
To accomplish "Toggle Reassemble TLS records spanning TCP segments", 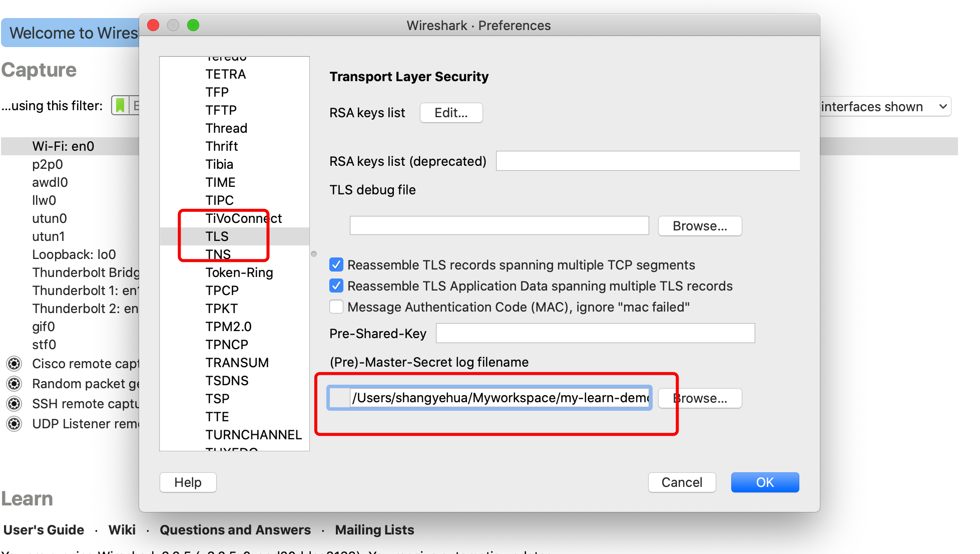I will click(334, 265).
